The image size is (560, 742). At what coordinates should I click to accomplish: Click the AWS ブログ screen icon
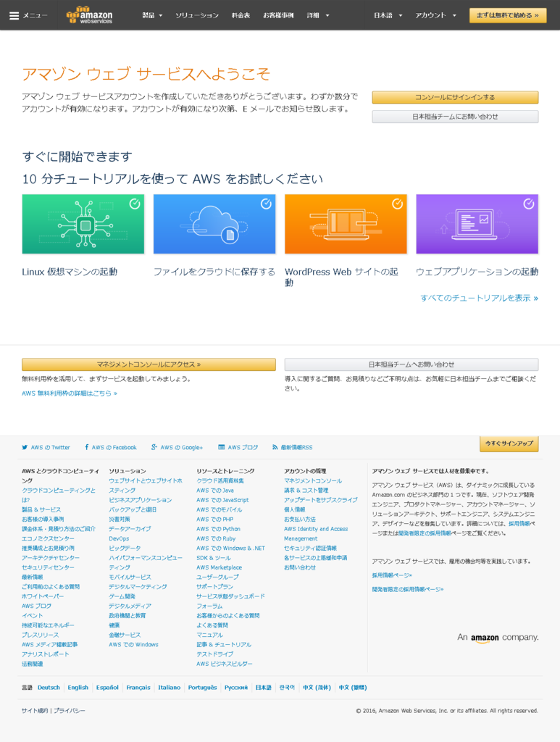tap(222, 447)
